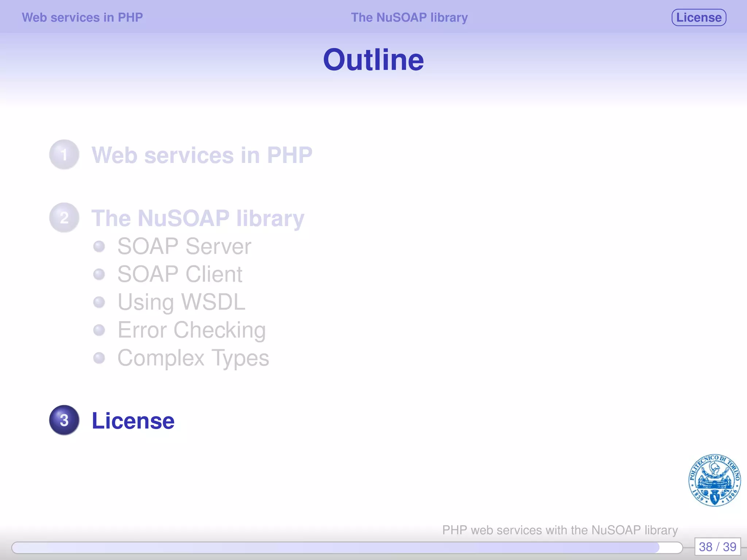Click the slide progress bar at bottom
Viewport: 747px width, 560px height.
[x=347, y=547]
